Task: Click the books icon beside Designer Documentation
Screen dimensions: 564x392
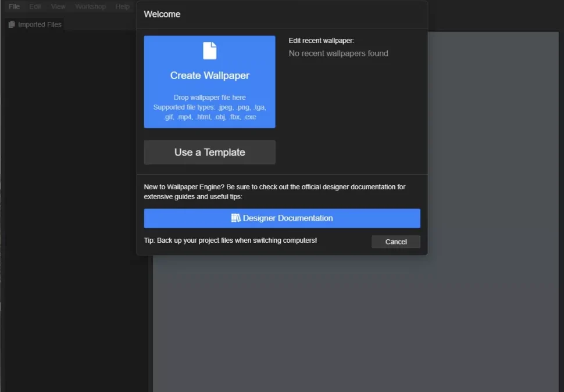Action: 235,218
